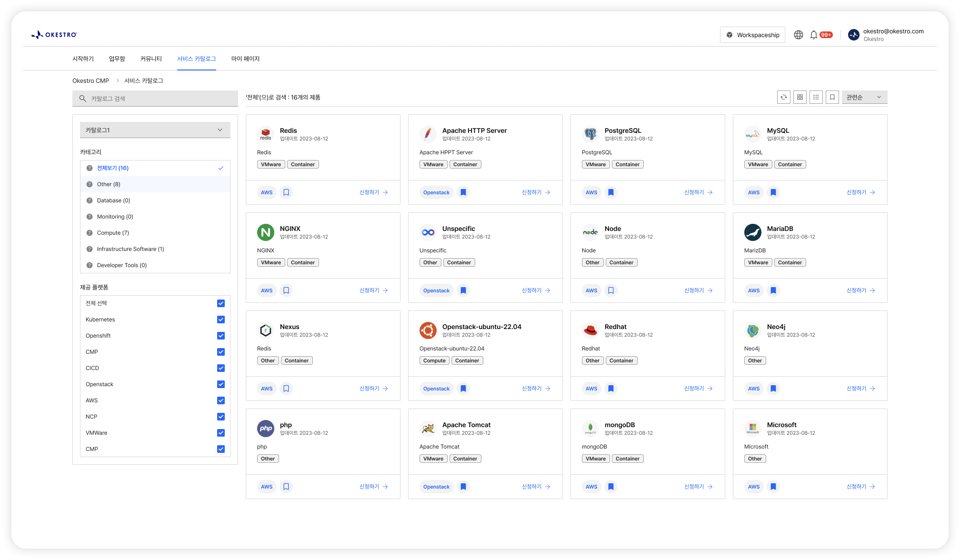Click 신청하기 on the Redis card

374,192
